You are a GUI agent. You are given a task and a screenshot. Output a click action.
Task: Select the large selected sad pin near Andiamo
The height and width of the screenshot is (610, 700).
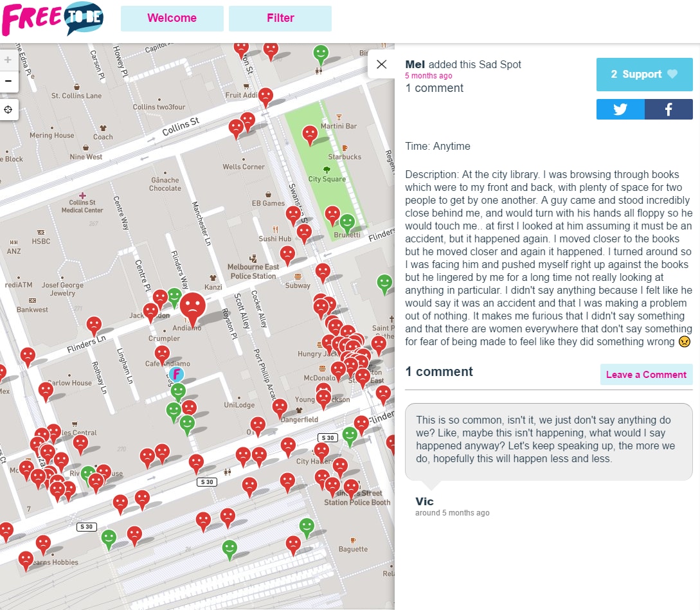(x=193, y=305)
